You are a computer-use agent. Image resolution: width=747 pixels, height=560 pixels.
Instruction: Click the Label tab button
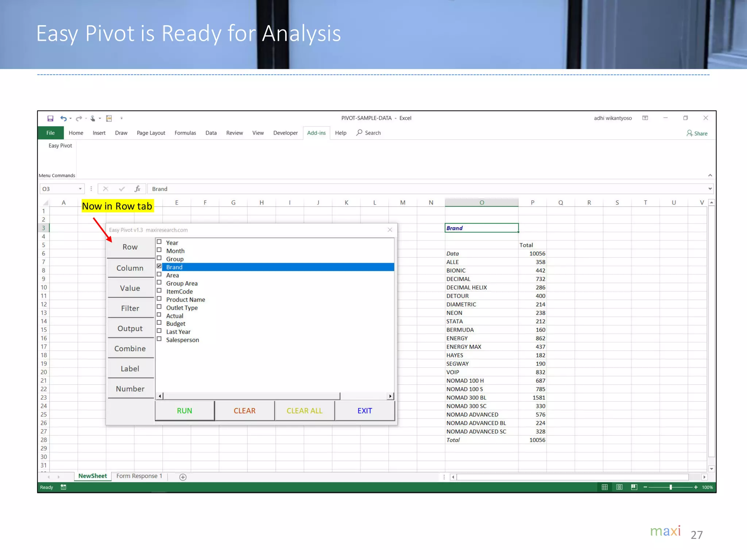pyautogui.click(x=130, y=369)
